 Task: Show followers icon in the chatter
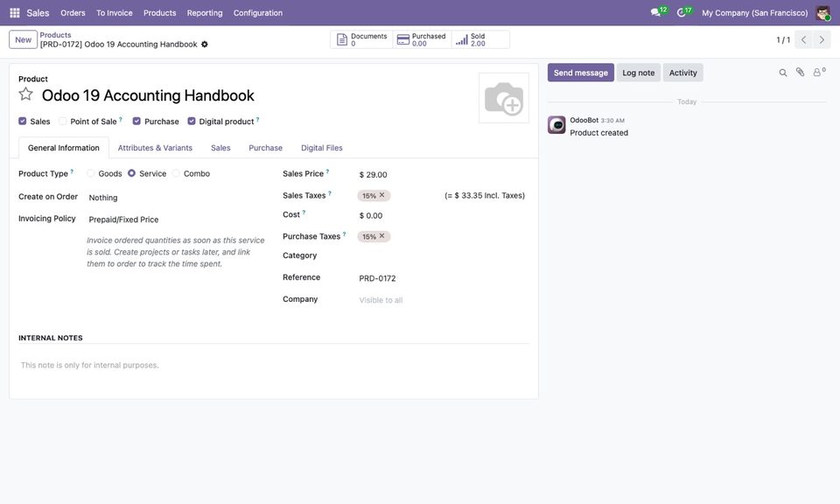(819, 73)
